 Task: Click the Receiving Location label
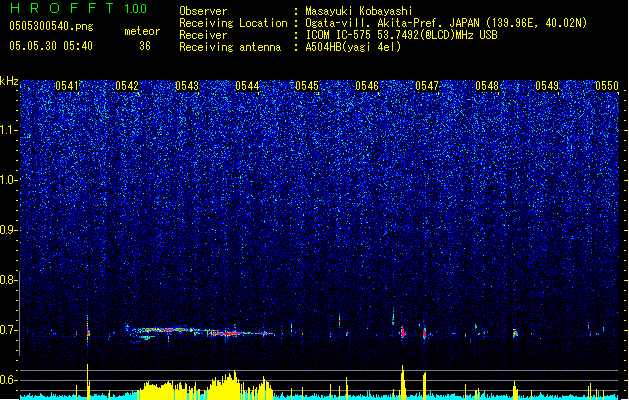click(233, 23)
